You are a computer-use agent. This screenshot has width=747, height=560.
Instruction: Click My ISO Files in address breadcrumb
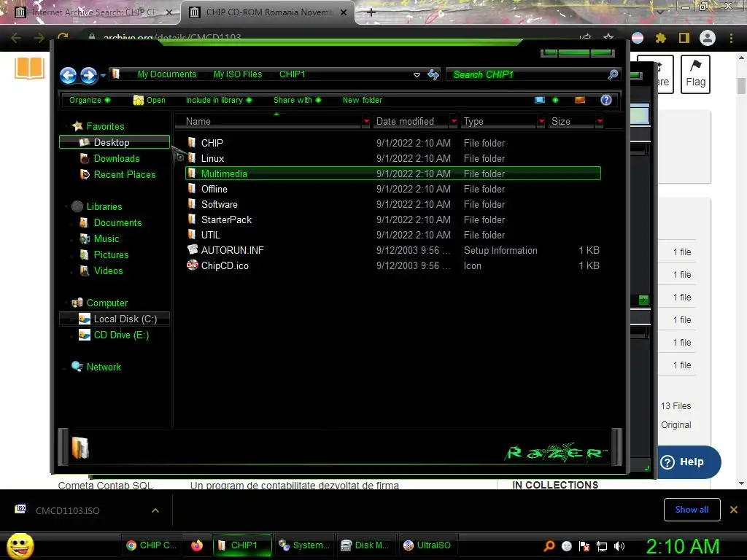pos(238,74)
